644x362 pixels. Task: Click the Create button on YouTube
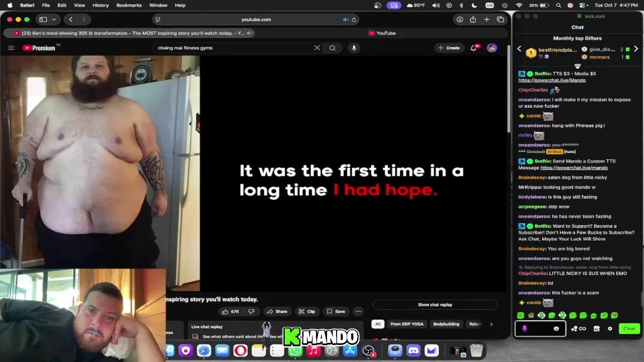coord(448,48)
